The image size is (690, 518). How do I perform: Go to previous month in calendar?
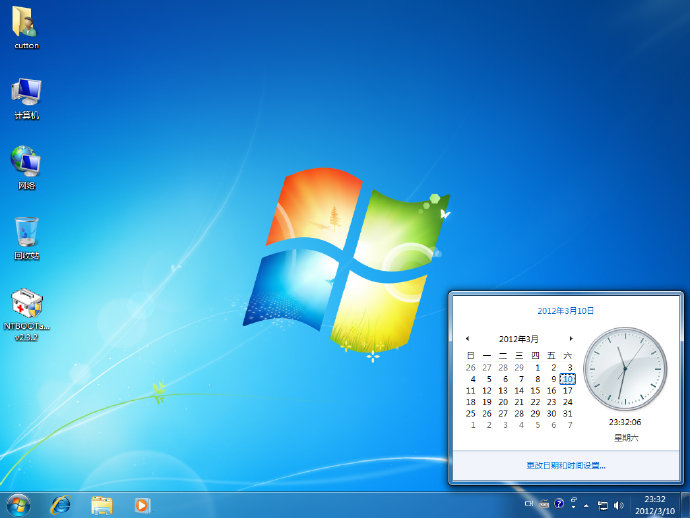click(x=467, y=338)
